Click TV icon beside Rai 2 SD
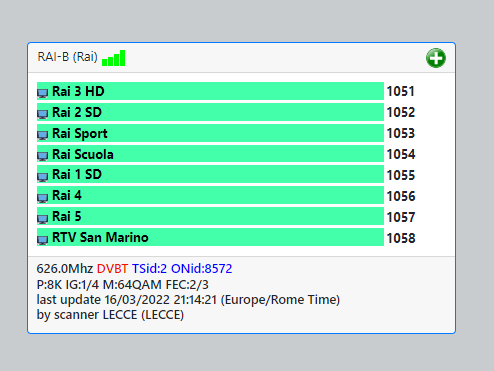494x371 pixels. (42, 114)
